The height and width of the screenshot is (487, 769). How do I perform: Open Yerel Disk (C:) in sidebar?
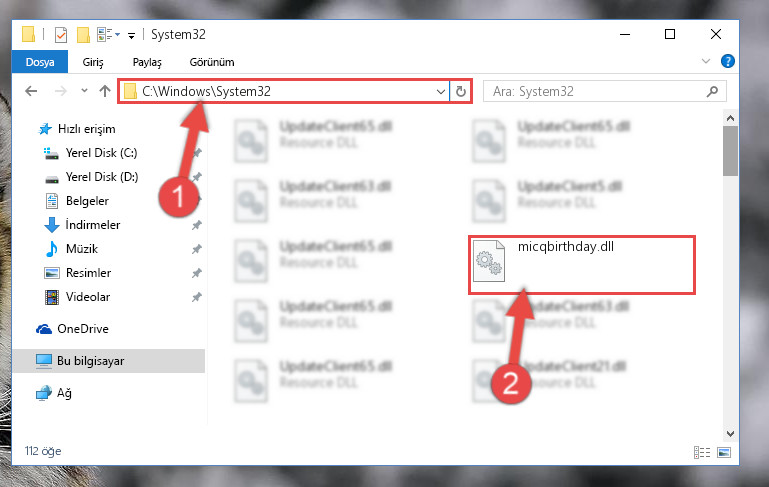click(101, 153)
